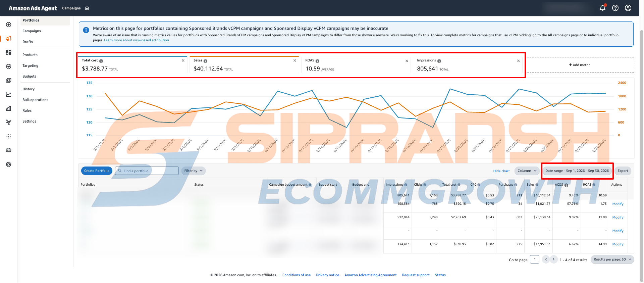Screen dimensions: 644x283
Task: Click the Go to page number field
Action: [x=534, y=260]
